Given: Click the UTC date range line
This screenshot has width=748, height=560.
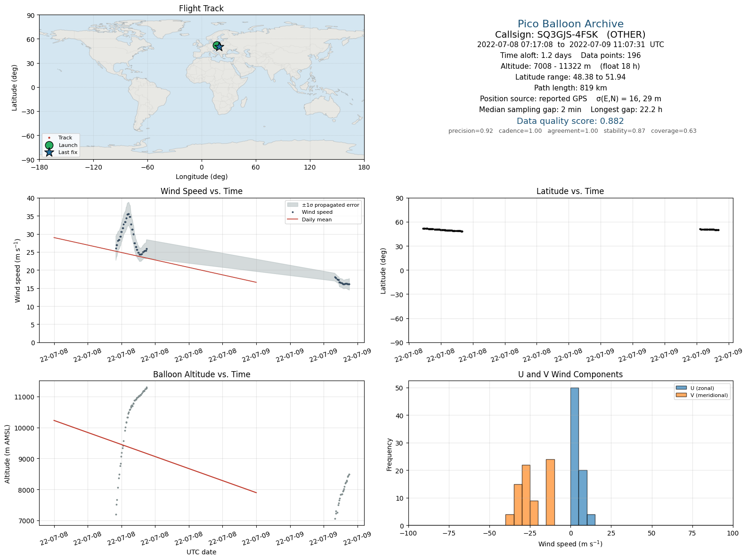Looking at the screenshot, I should [570, 45].
